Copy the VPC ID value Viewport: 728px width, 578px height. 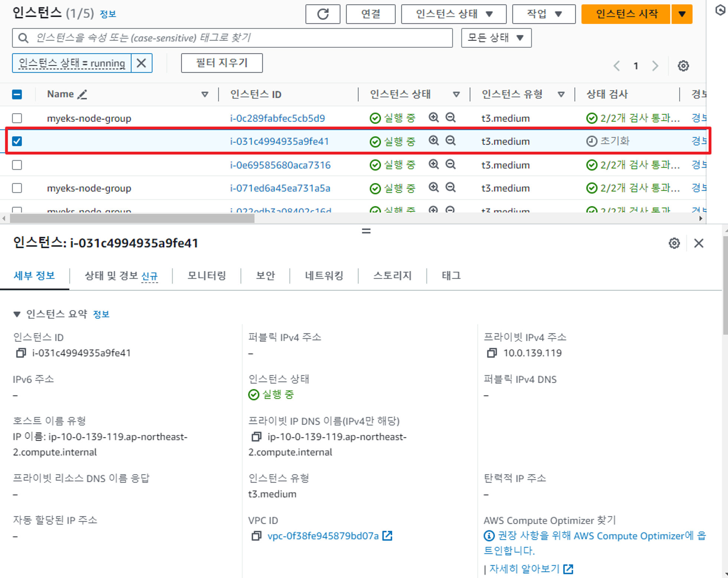click(x=256, y=536)
